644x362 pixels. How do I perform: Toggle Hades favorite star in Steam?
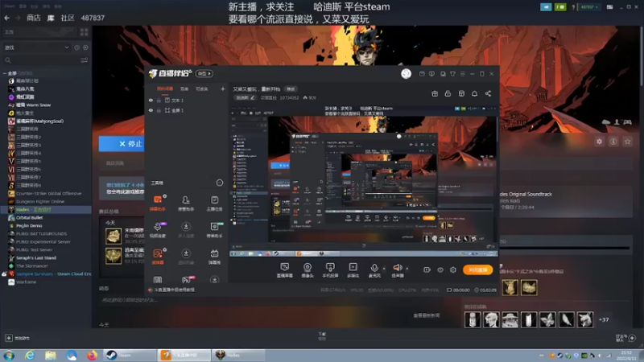(627, 142)
